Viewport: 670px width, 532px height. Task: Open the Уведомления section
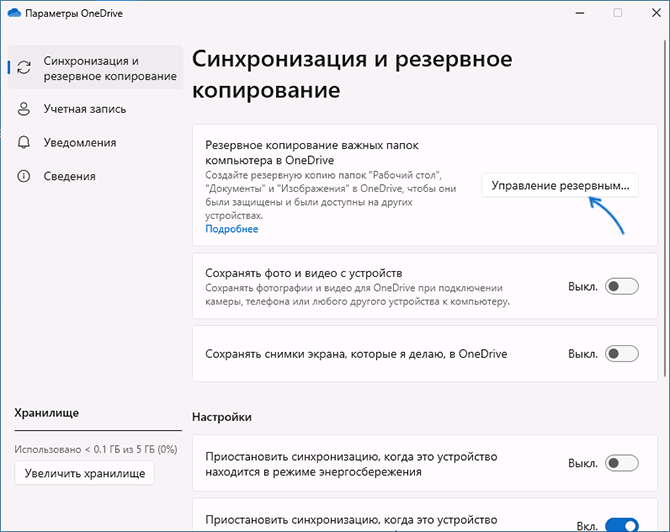[x=96, y=142]
